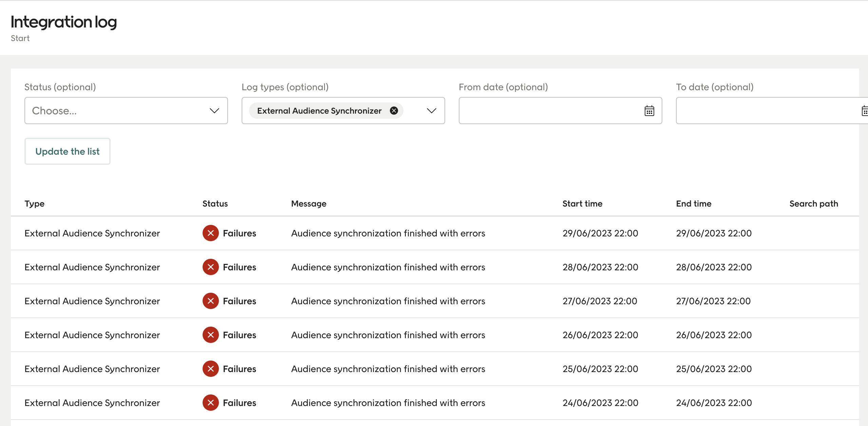Click the Failures status icon on the 26/06/2023 row

(x=210, y=335)
